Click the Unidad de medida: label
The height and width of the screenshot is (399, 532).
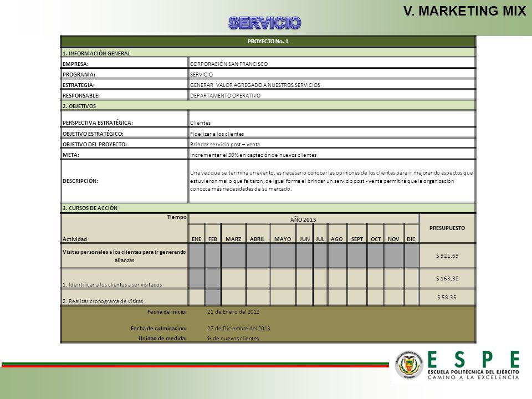(162, 338)
